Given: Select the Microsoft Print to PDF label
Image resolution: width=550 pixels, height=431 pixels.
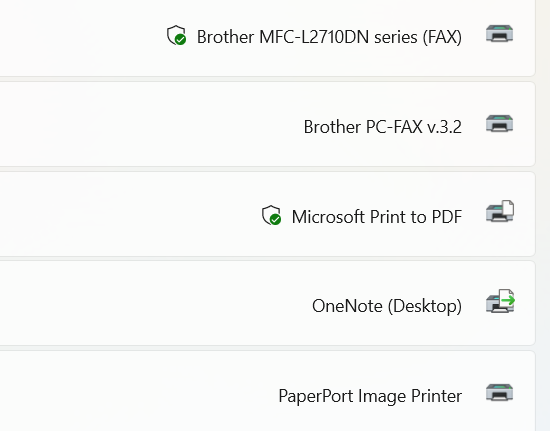Looking at the screenshot, I should (x=377, y=217).
